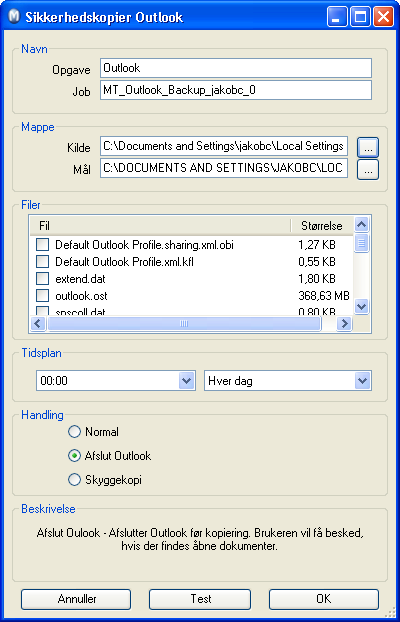
Task: Click the vertical scrollbar thumb in file list
Action: coord(362,243)
